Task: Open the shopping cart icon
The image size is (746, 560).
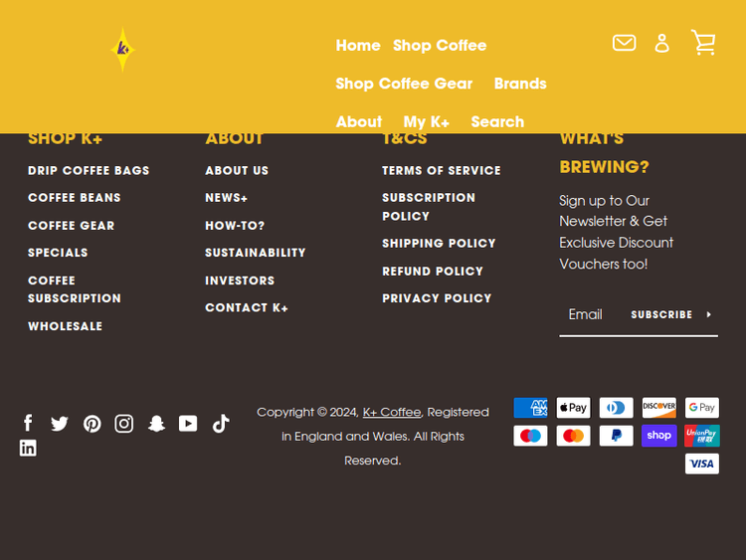Action: (703, 43)
